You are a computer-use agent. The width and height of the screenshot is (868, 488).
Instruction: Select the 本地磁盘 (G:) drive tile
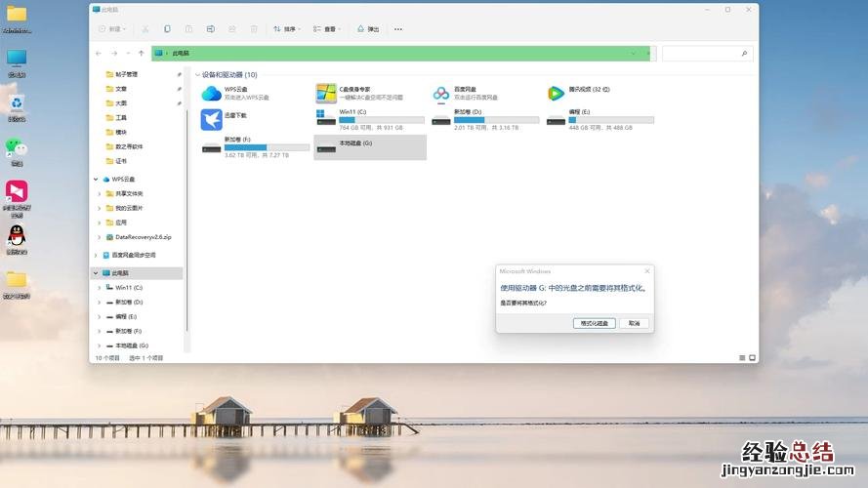[370, 147]
